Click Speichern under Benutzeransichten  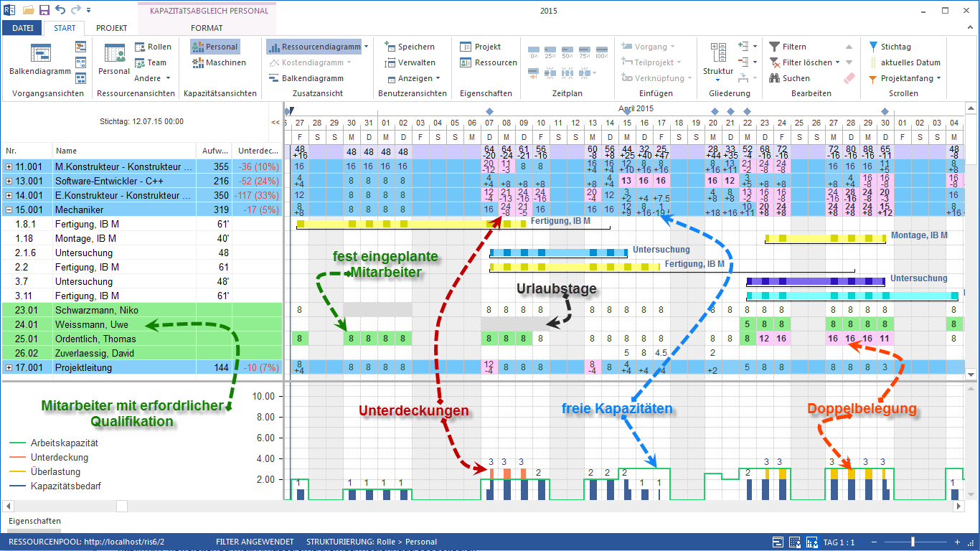(410, 47)
